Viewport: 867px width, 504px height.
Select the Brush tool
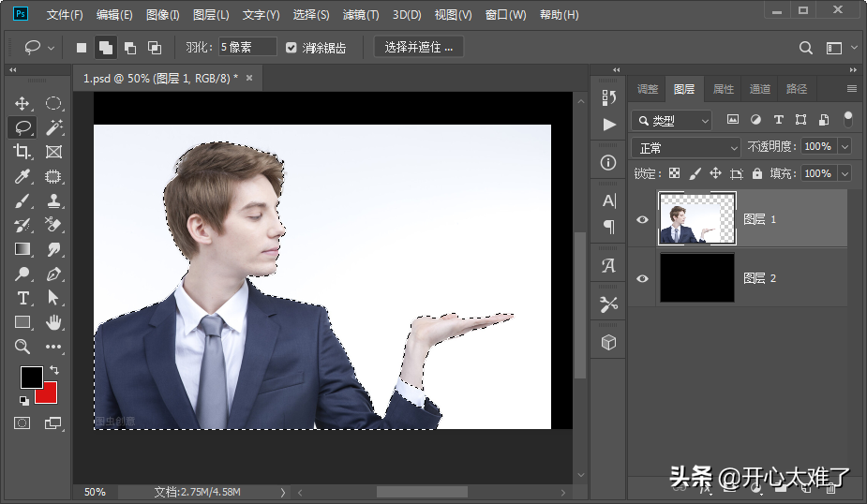point(22,200)
